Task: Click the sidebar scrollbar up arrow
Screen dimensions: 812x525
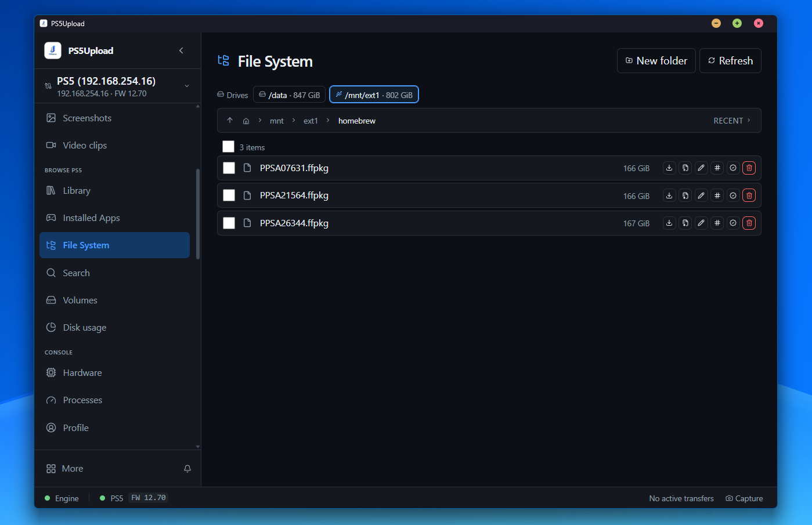Action: [x=198, y=107]
